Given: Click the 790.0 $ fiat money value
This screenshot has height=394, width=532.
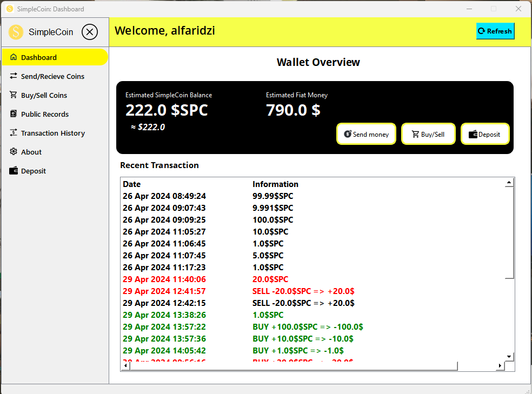Looking at the screenshot, I should click(x=293, y=110).
